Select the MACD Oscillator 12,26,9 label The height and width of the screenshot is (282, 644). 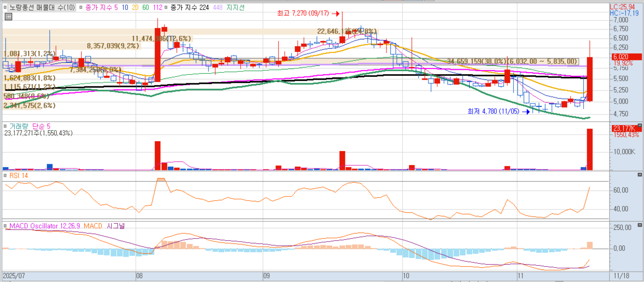tap(45, 226)
